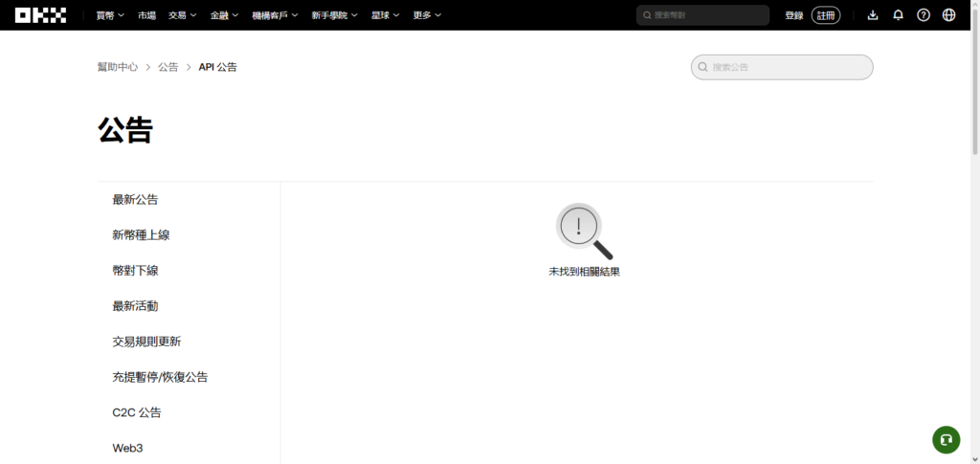980x464 pixels.
Task: Select 最新公告 in the sidebar
Action: (135, 200)
